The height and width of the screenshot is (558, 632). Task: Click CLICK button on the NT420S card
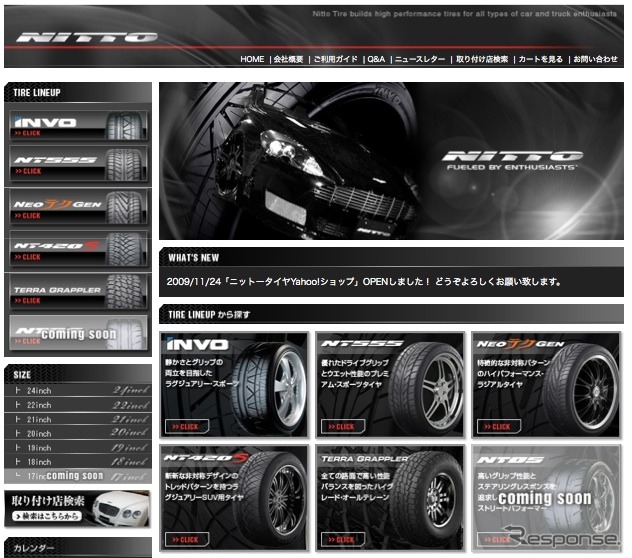tap(187, 539)
